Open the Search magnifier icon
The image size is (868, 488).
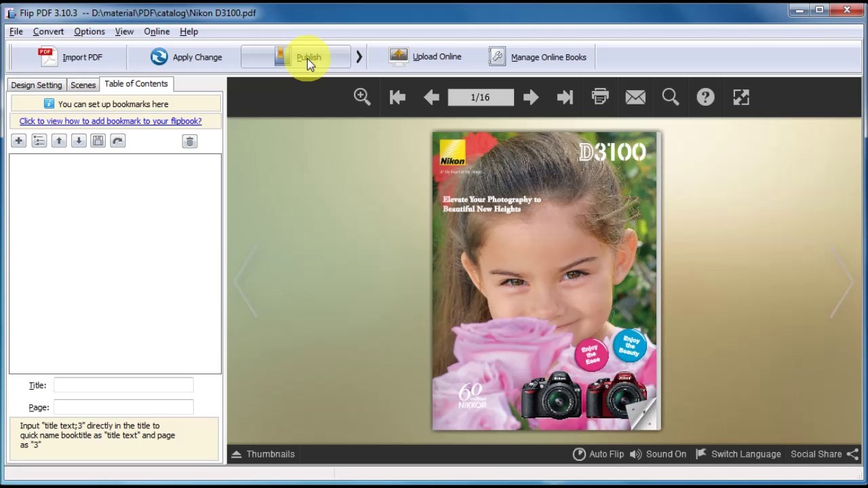[x=671, y=98]
